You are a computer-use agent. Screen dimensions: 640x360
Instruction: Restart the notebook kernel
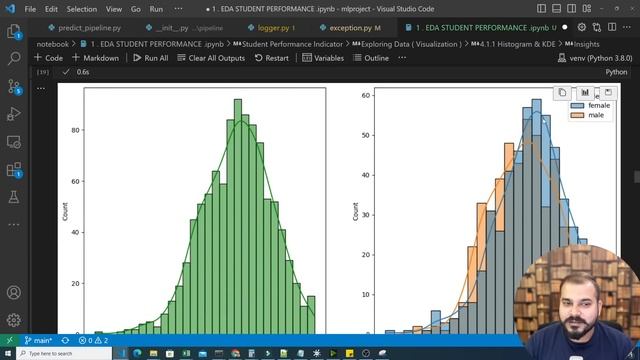[271, 58]
